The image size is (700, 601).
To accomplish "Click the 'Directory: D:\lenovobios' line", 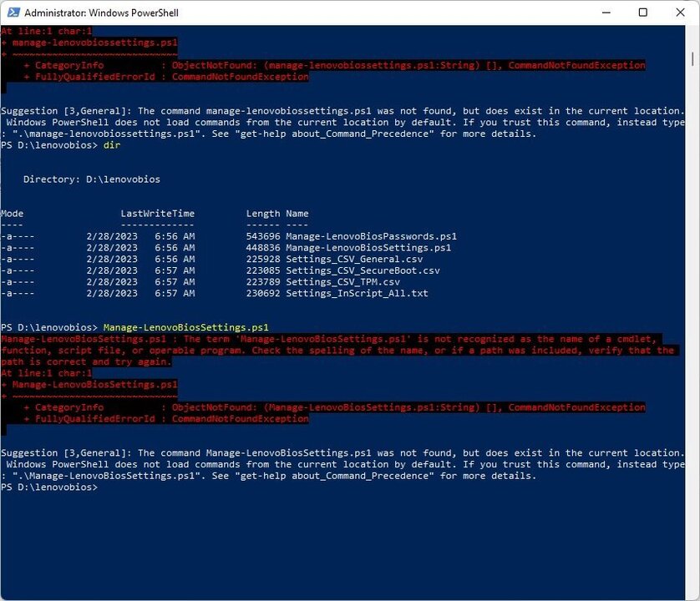I will [x=91, y=179].
